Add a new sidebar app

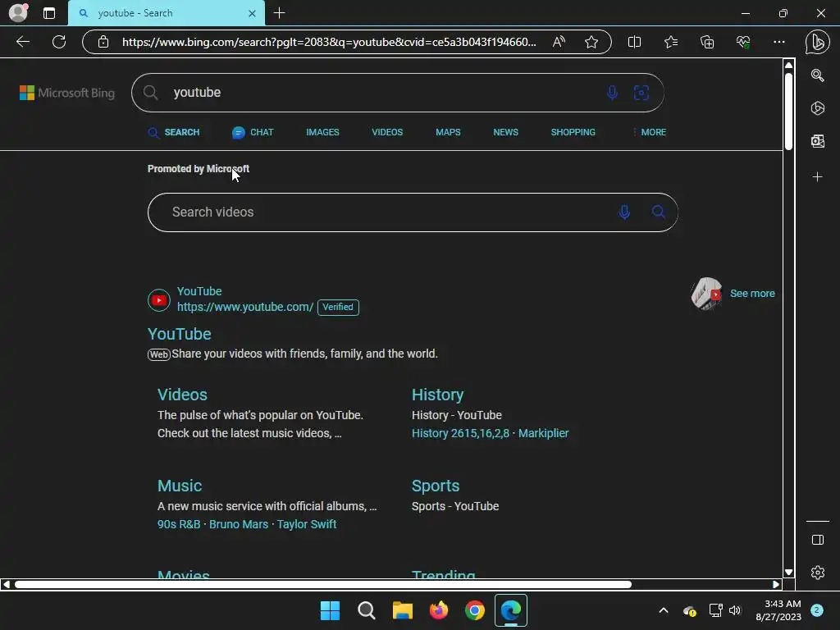pyautogui.click(x=818, y=177)
